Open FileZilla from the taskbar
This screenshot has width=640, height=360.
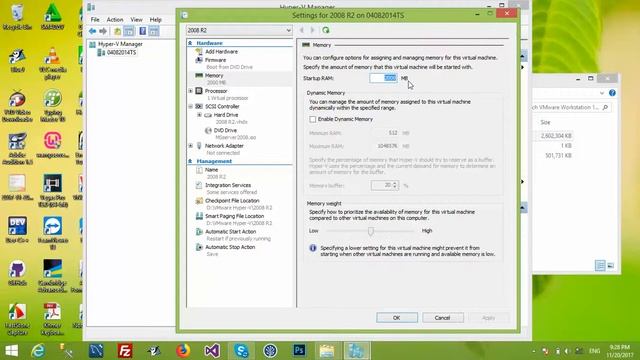coord(125,351)
